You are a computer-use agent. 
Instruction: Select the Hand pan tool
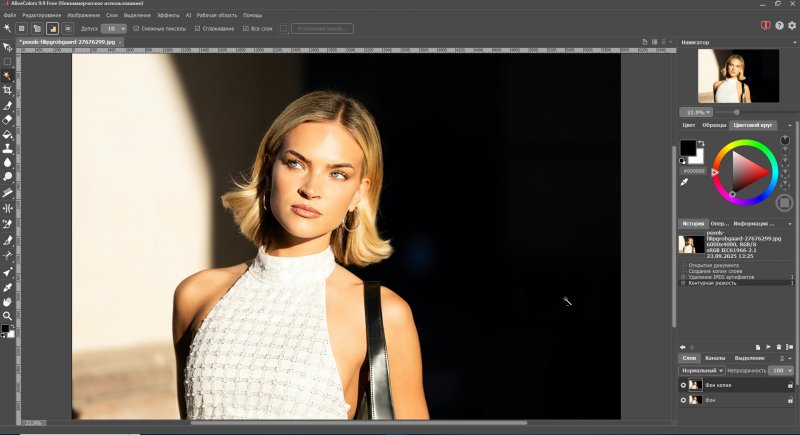point(7,302)
